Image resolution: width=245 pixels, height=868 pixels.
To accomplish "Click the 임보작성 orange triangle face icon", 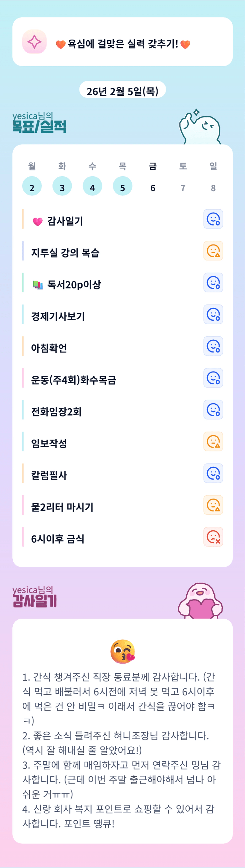I will pos(213,441).
